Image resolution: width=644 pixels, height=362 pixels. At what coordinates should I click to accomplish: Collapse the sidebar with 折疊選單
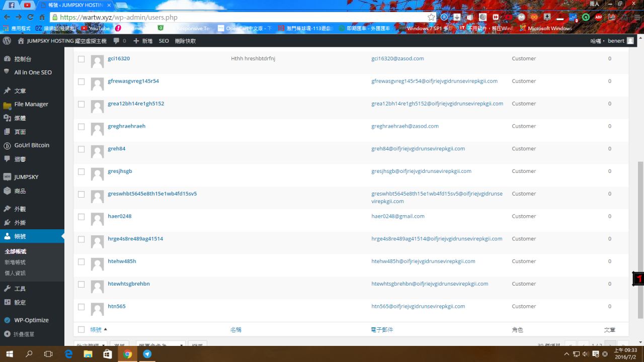(24, 334)
